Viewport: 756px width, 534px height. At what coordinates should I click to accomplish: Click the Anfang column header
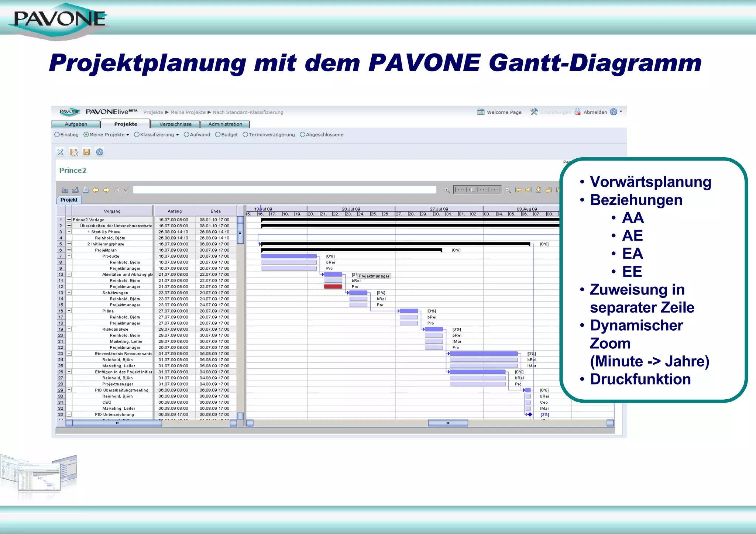click(x=175, y=211)
